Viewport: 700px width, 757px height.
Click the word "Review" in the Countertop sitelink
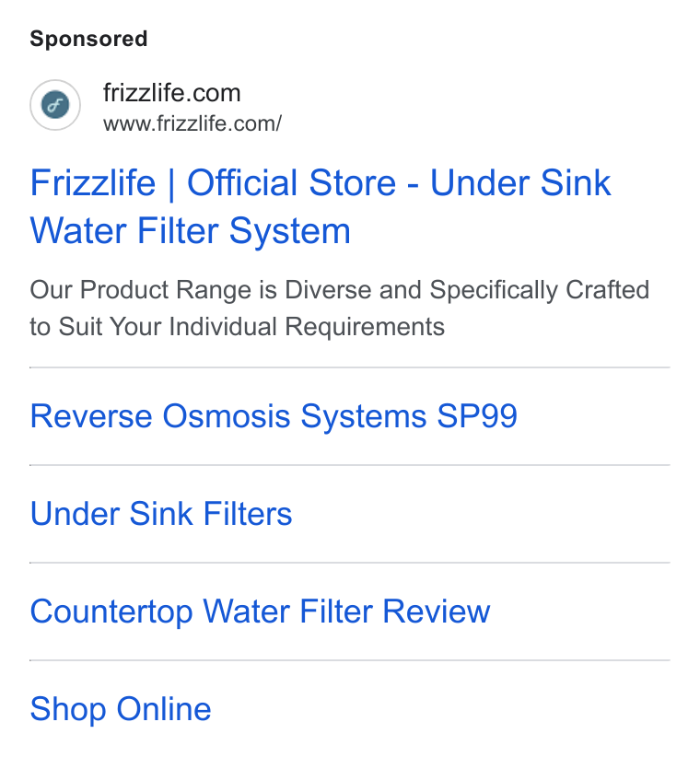click(436, 611)
